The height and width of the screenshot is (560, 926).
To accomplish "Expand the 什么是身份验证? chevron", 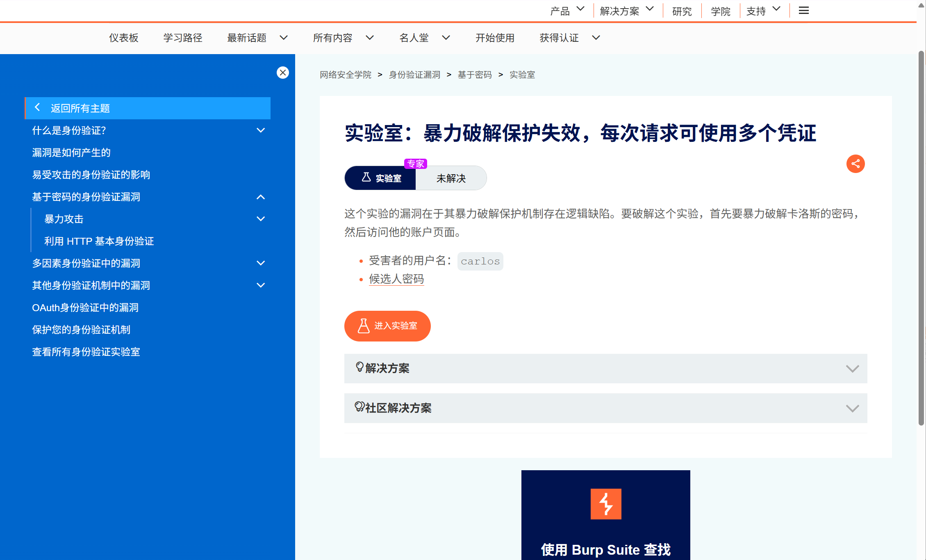I will pyautogui.click(x=261, y=130).
